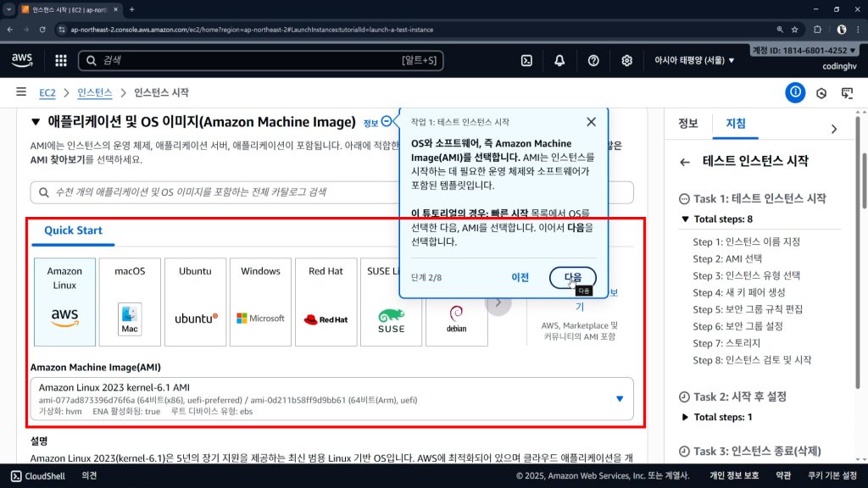Open the Chrome profile avatar
The height and width of the screenshot is (488, 868).
pyautogui.click(x=842, y=30)
